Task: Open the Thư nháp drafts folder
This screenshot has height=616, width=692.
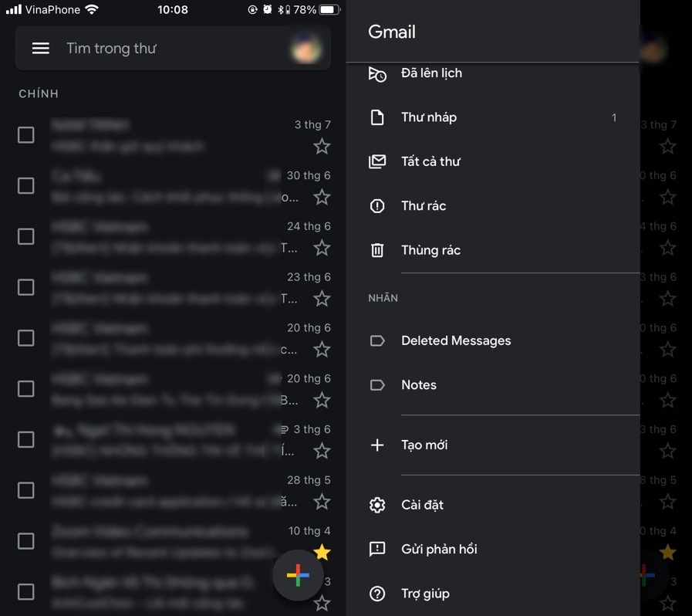Action: point(429,117)
